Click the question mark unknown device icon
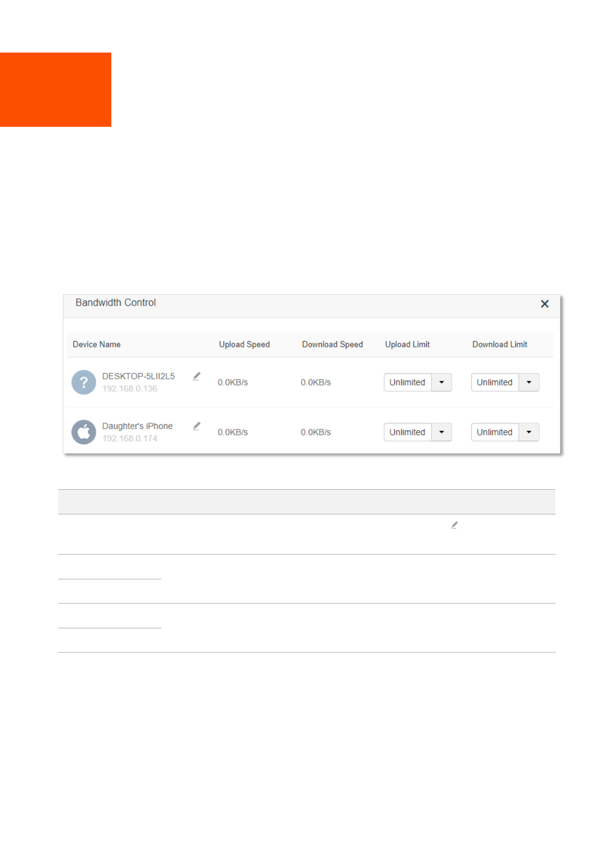 tap(84, 382)
